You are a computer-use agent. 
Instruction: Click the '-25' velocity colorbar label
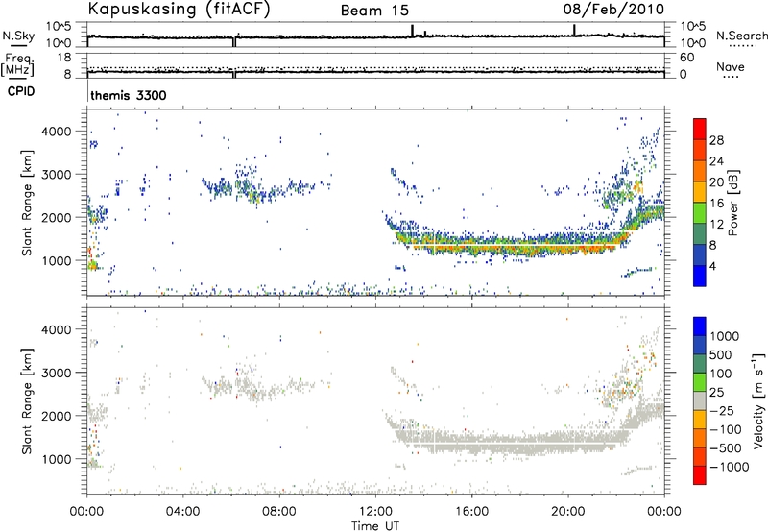[722, 410]
